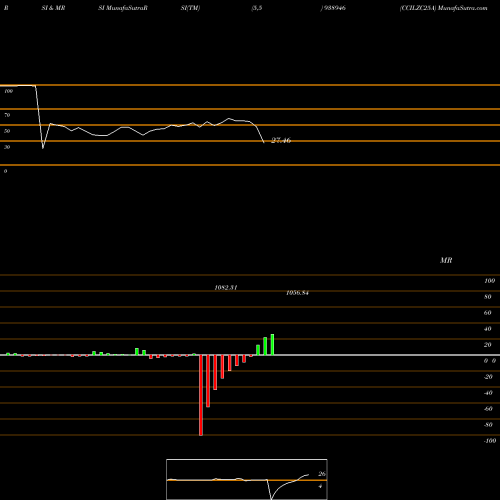Click the tallest red histogram bar

201,395
